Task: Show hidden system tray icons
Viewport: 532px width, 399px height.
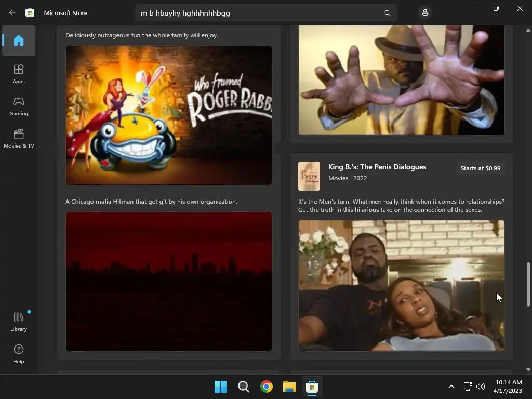Action: coord(451,387)
